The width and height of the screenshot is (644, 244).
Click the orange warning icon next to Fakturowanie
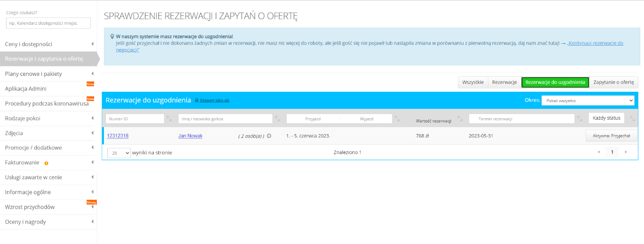[x=46, y=163]
